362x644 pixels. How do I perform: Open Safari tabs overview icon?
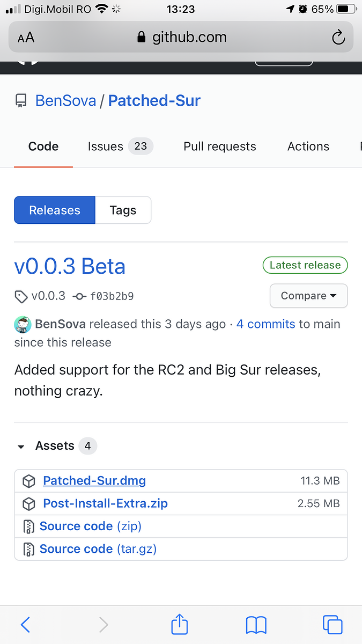pos(333,625)
